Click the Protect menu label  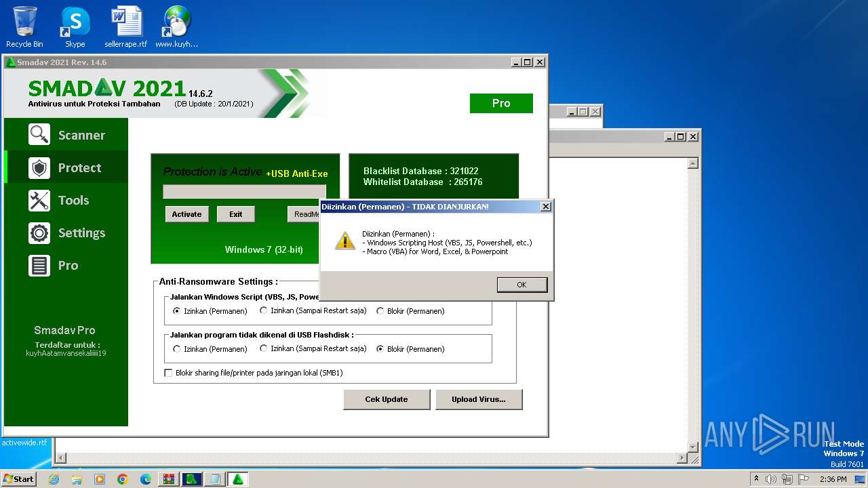79,167
